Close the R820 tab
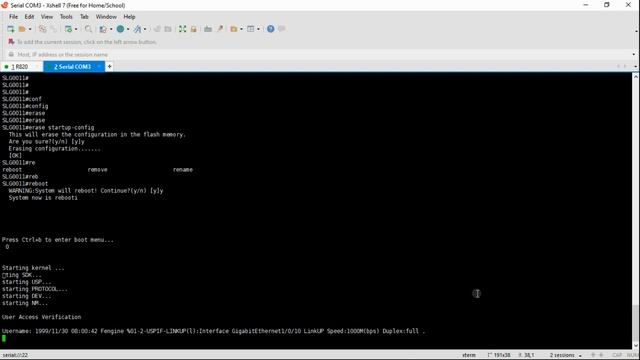This screenshot has width=640, height=360. click(x=37, y=67)
